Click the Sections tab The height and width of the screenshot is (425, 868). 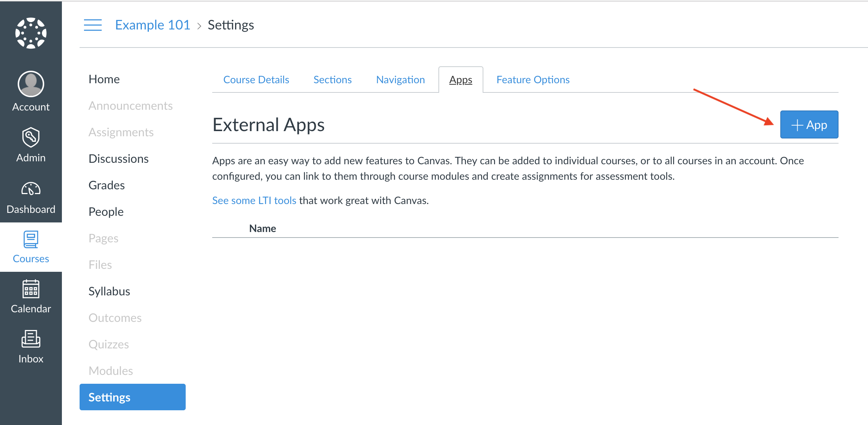[332, 80]
